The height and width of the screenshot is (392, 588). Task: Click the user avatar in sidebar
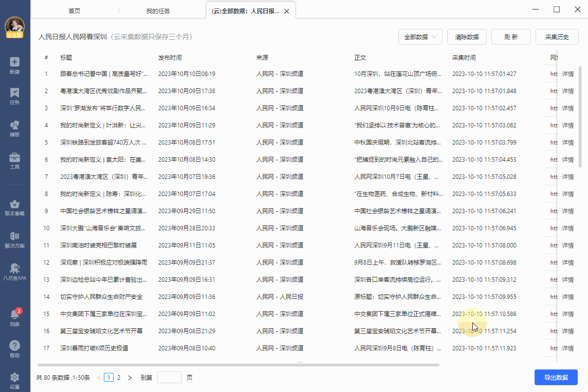pyautogui.click(x=15, y=25)
